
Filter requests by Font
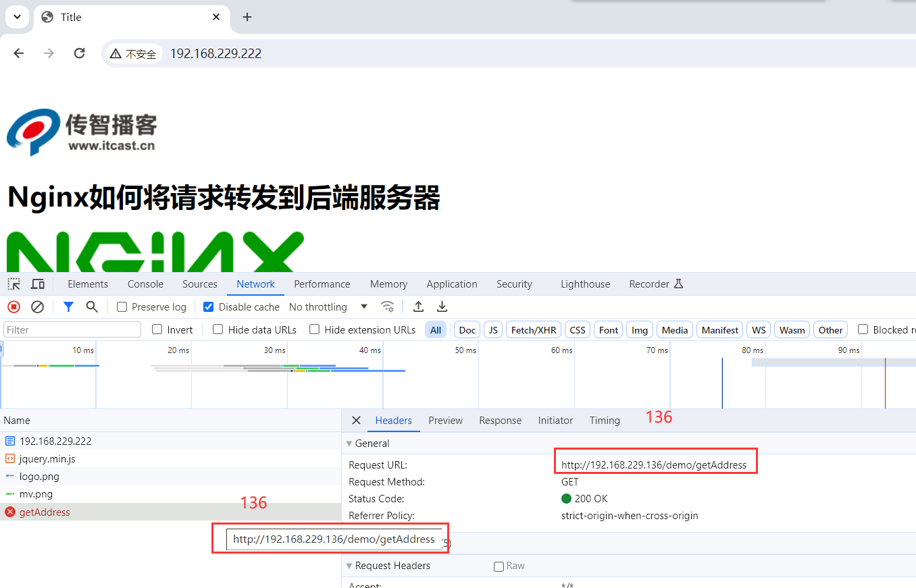(x=609, y=330)
